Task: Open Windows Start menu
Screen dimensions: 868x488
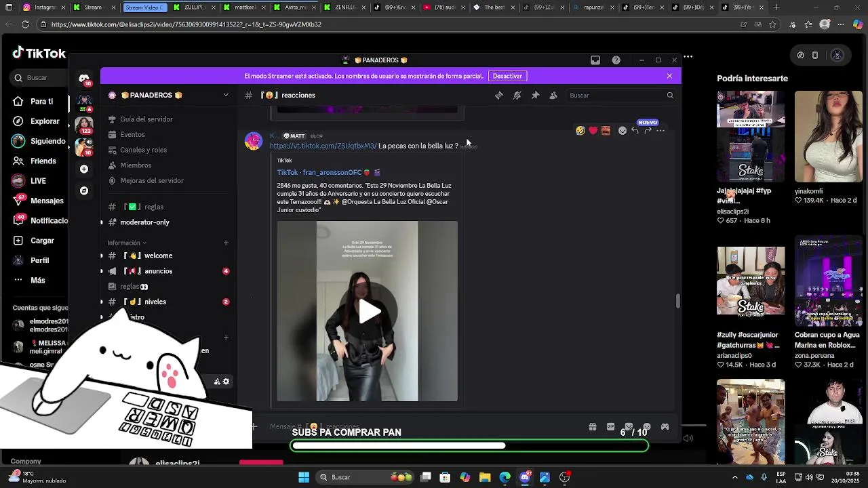Action: pos(304,477)
